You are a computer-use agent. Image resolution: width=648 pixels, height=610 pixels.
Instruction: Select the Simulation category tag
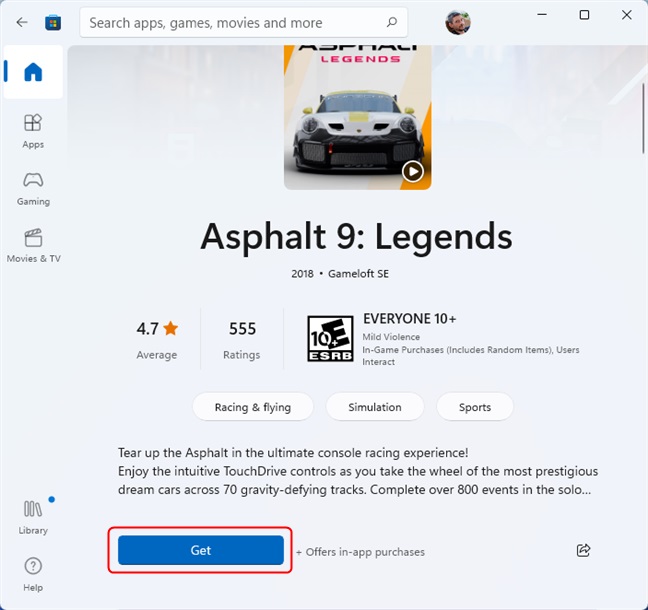pos(375,407)
